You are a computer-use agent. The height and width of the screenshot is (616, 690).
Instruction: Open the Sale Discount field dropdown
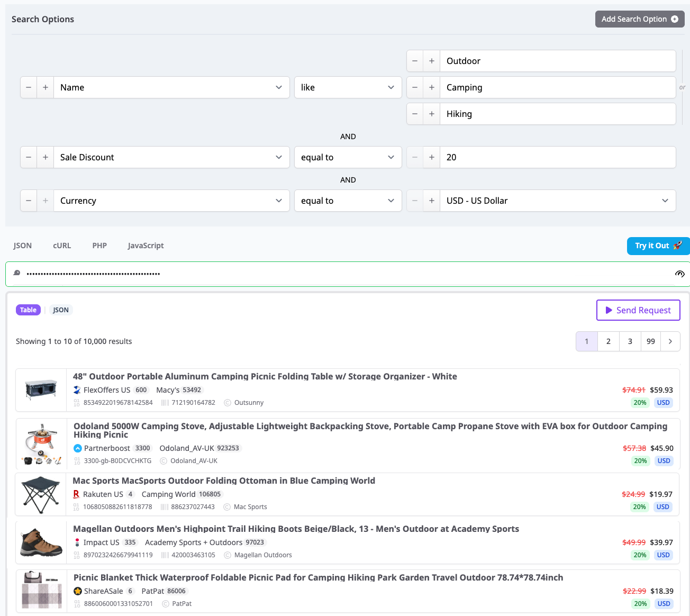point(171,157)
